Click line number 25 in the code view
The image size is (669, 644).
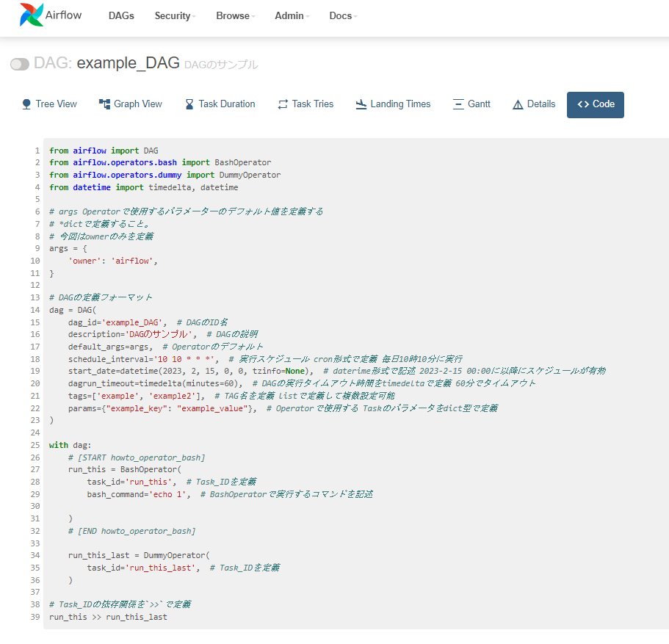point(35,444)
